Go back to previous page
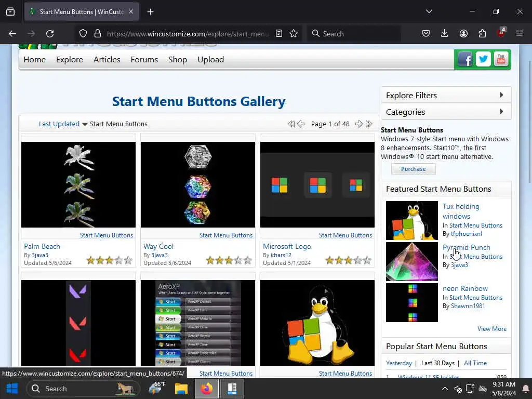 (x=12, y=34)
